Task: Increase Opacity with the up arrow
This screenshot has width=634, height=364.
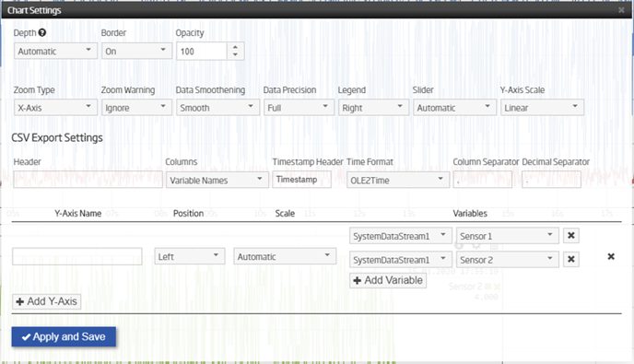Action: pyautogui.click(x=235, y=47)
